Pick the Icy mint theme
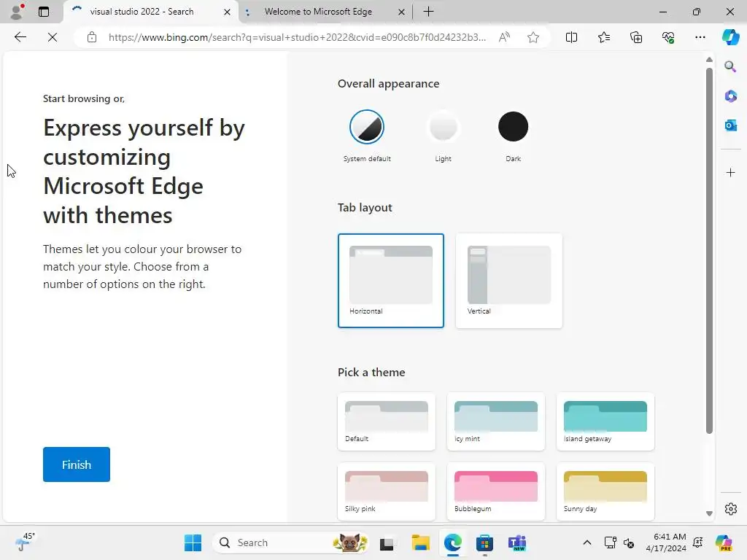 495,421
